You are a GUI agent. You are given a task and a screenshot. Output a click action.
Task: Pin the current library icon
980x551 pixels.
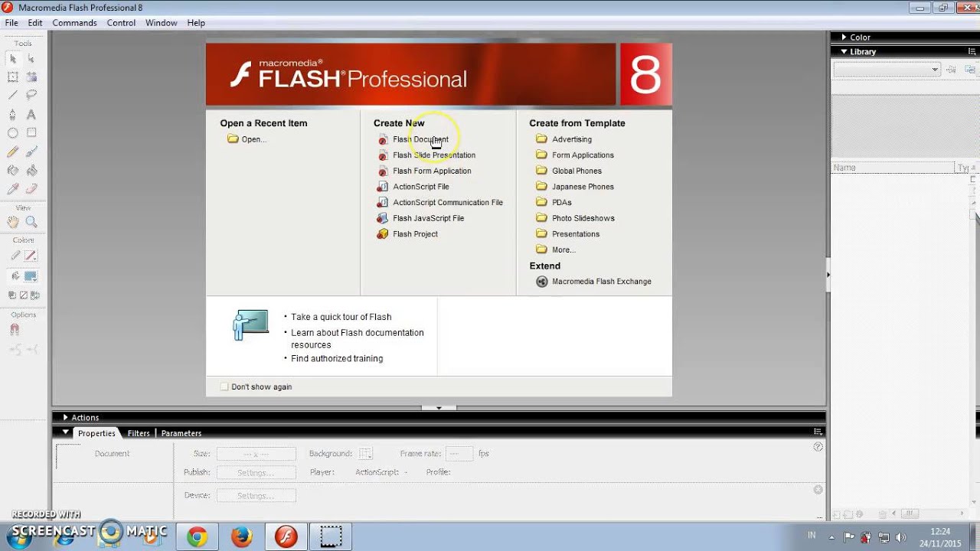pos(952,70)
